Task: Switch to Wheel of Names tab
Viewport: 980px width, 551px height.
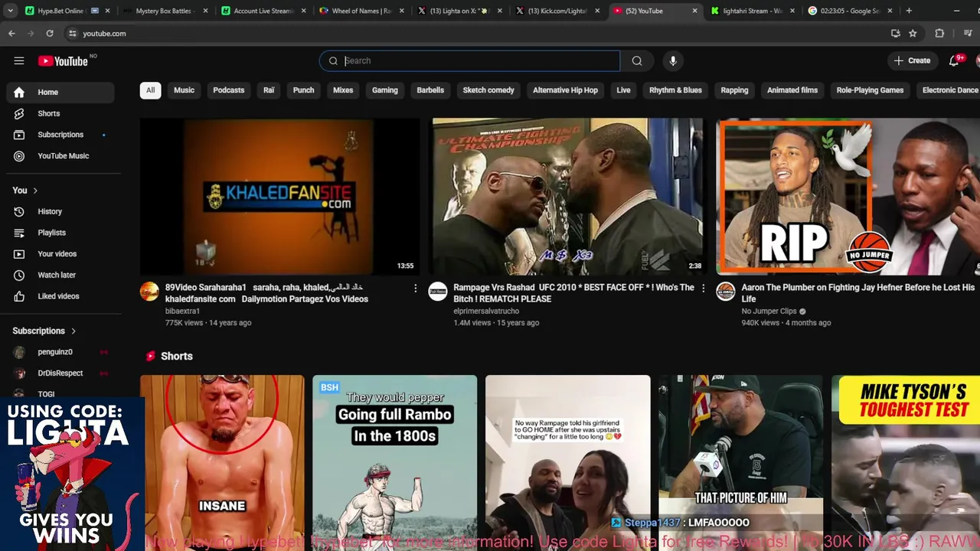Action: [361, 11]
